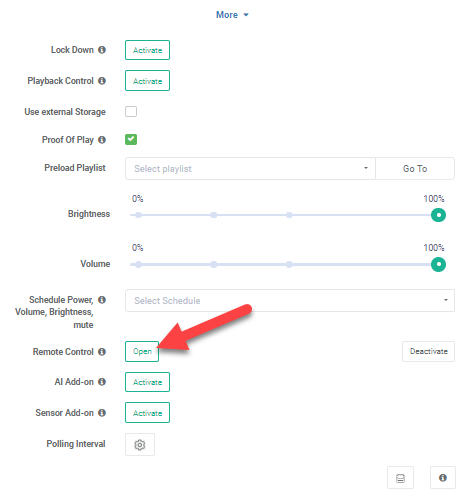Click the AI Add-on info icon

tap(102, 382)
